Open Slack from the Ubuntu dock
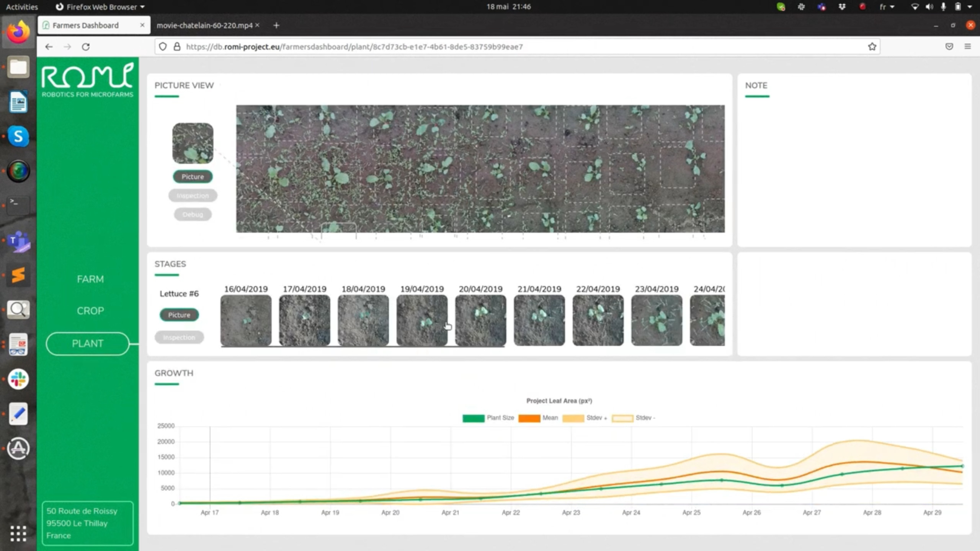 point(18,379)
